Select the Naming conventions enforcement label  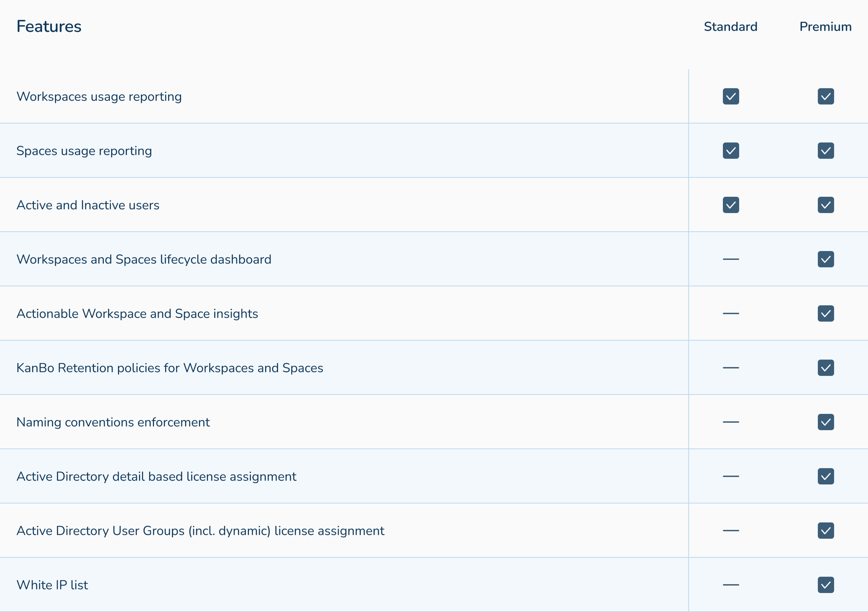click(113, 422)
